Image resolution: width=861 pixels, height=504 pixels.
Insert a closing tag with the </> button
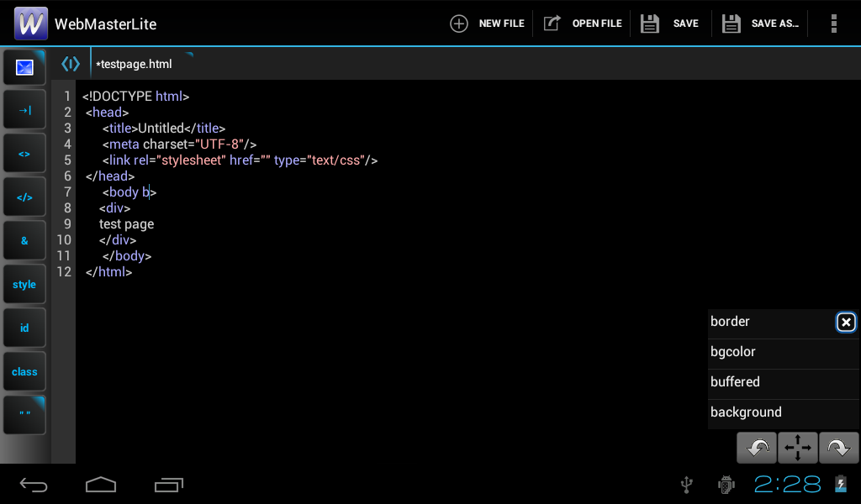tap(24, 197)
